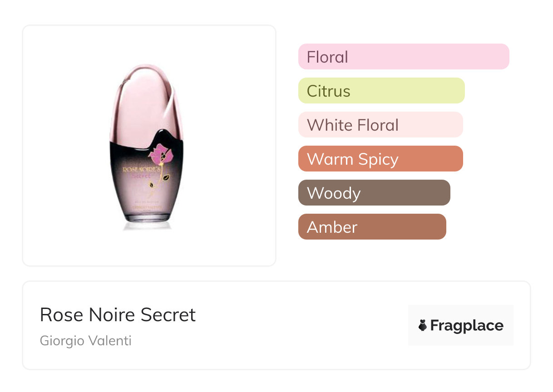Select the Woody accord bar
The image size is (553, 392).
pyautogui.click(x=374, y=193)
